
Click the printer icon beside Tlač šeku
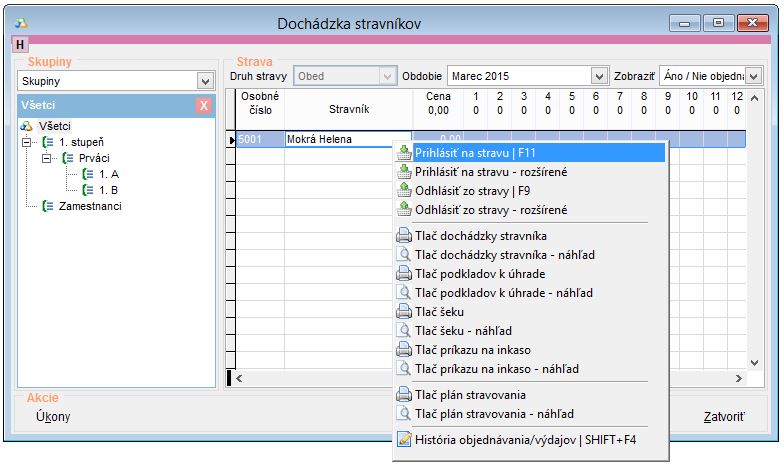point(403,312)
